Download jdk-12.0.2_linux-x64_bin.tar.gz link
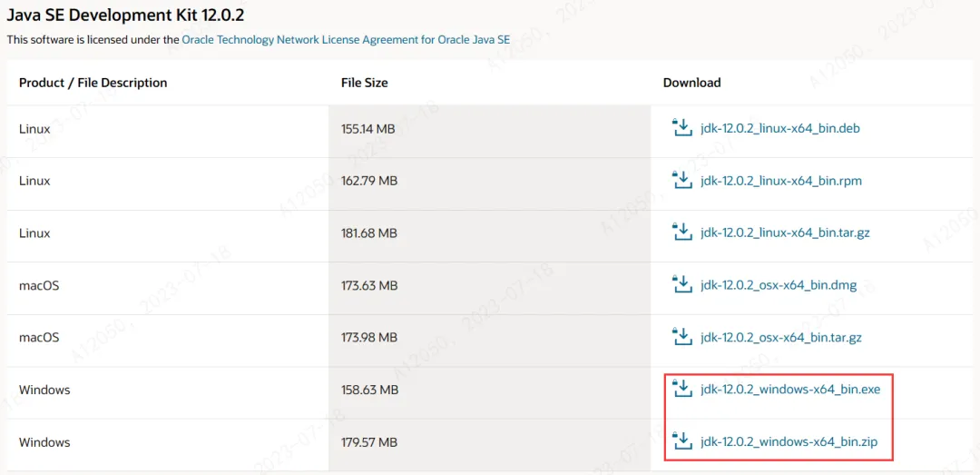 coord(785,233)
